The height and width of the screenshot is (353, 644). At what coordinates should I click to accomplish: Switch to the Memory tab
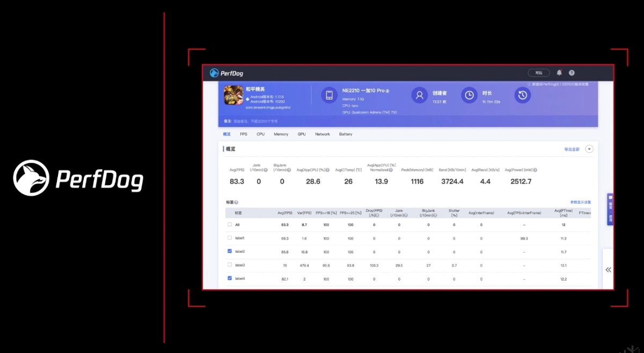(x=281, y=134)
